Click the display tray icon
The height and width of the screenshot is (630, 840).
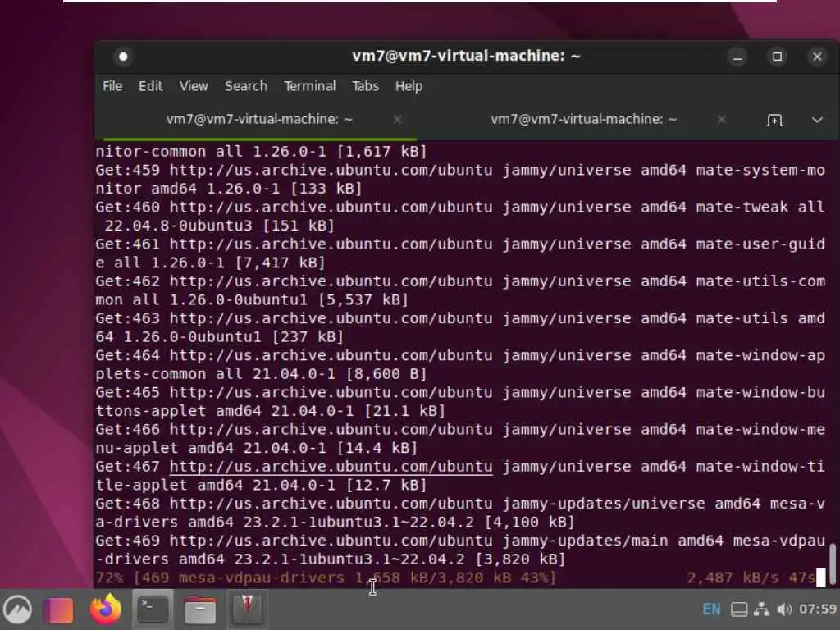tap(739, 609)
